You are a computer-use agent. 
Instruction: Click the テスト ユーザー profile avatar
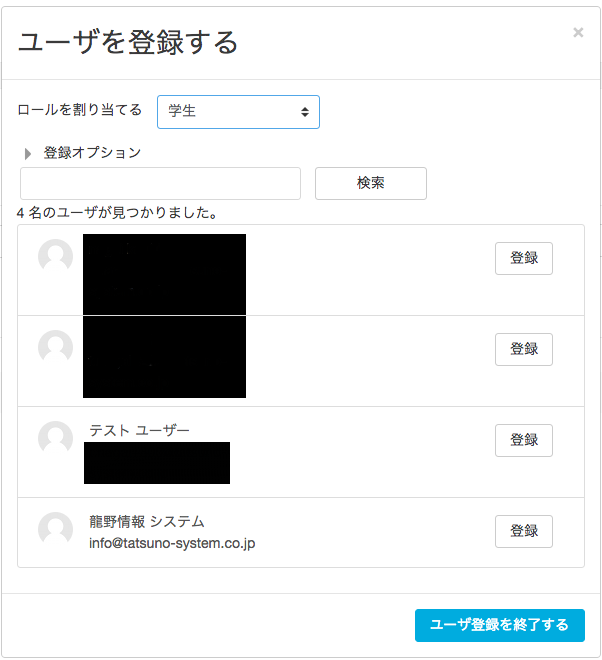click(55, 438)
